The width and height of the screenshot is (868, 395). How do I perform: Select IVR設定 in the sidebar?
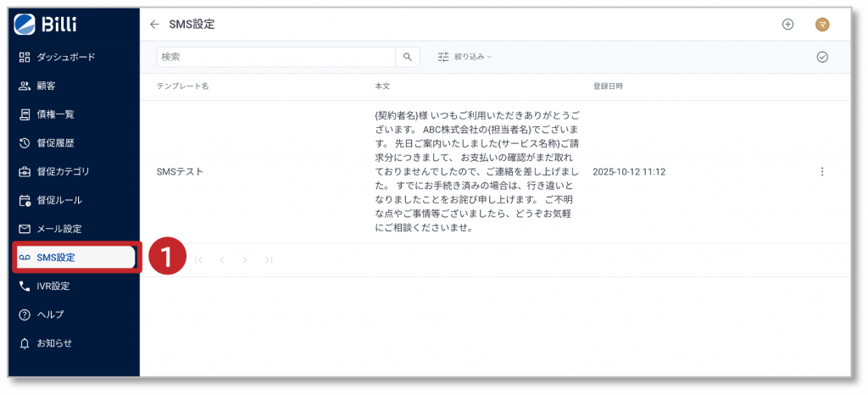point(53,286)
